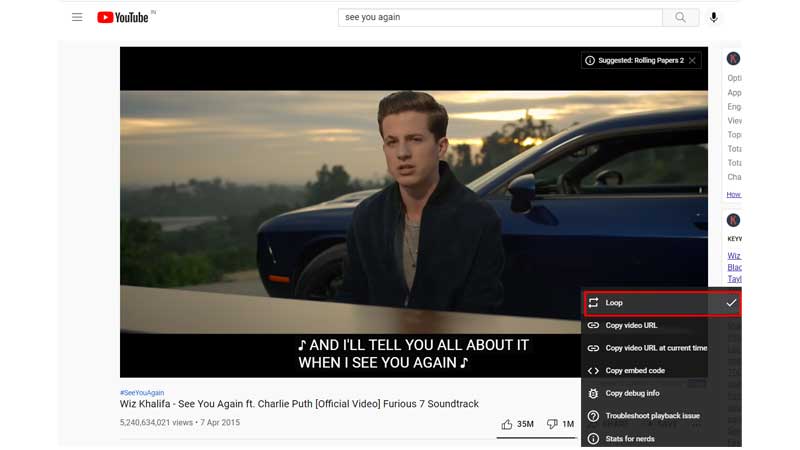Open Suggested: Rolling Papers 2 card text
Image resolution: width=800 pixels, height=450 pixels.
(640, 61)
